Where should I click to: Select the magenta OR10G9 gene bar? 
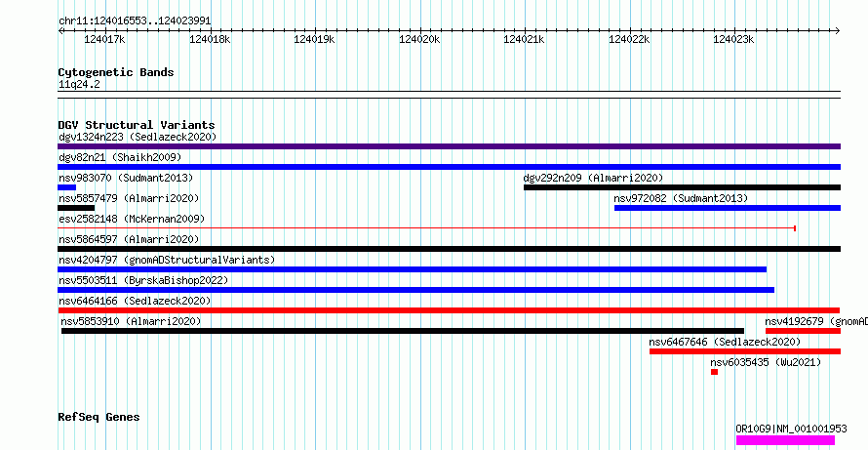785,440
